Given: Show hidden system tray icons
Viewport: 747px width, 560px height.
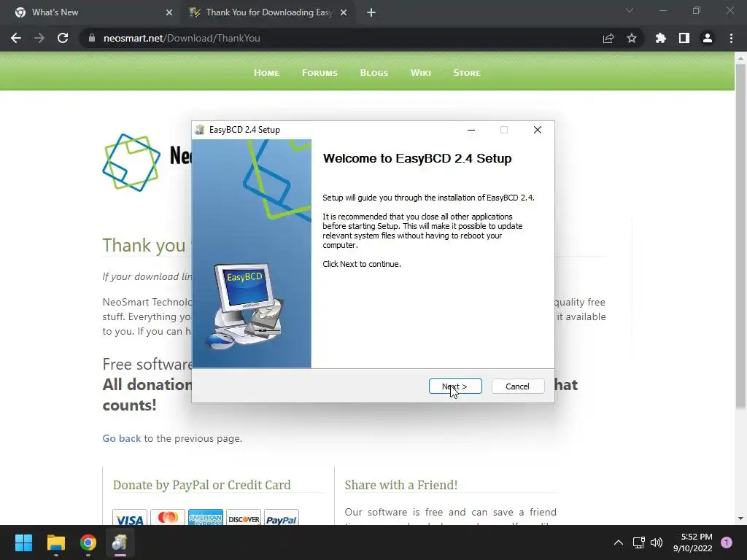Looking at the screenshot, I should click(x=619, y=542).
